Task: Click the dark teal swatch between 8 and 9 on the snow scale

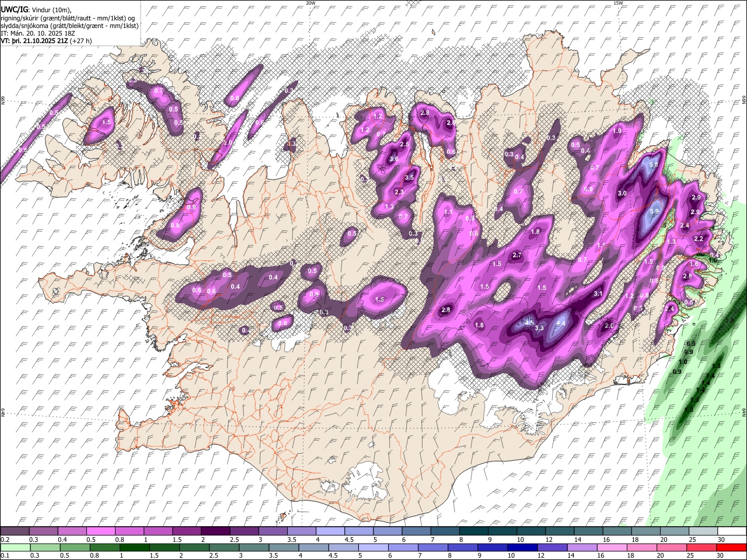Action: click(474, 531)
